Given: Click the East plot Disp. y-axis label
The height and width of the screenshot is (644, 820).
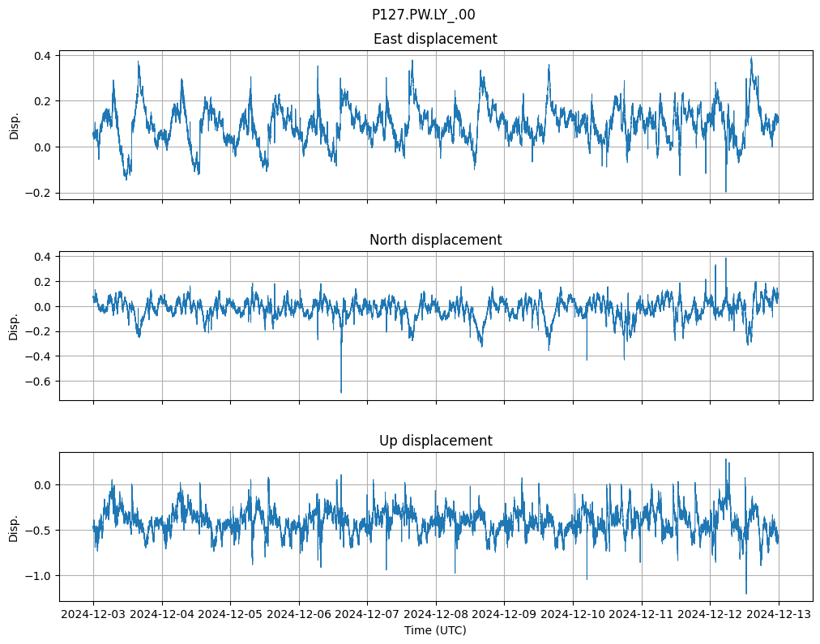Looking at the screenshot, I should pyautogui.click(x=14, y=125).
